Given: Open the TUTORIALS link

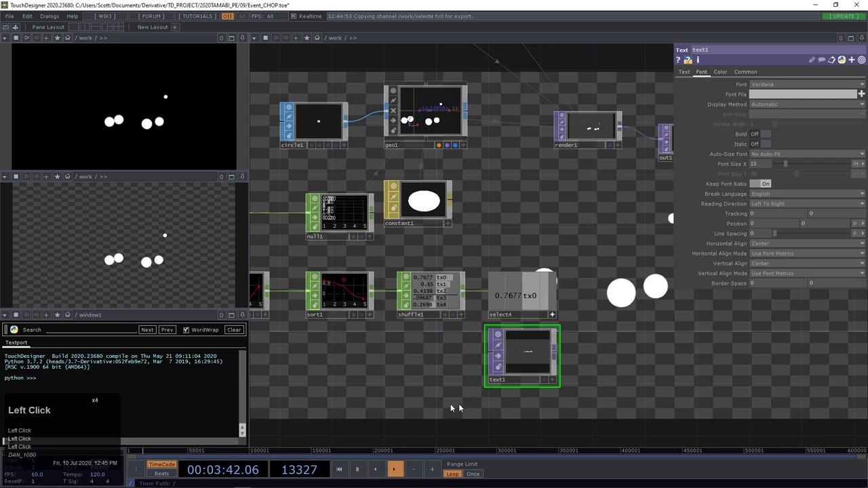Looking at the screenshot, I should tap(197, 16).
